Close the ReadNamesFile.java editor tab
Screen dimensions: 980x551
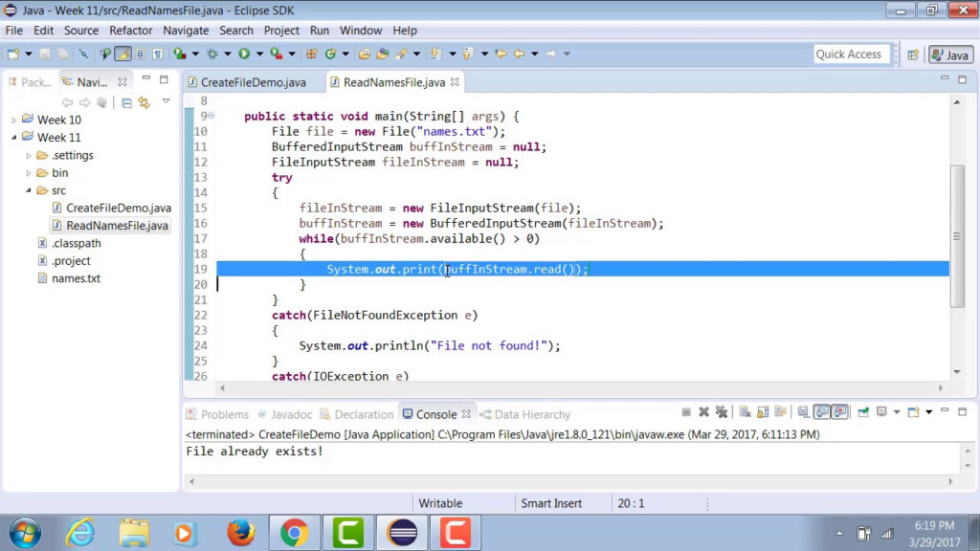pos(455,82)
